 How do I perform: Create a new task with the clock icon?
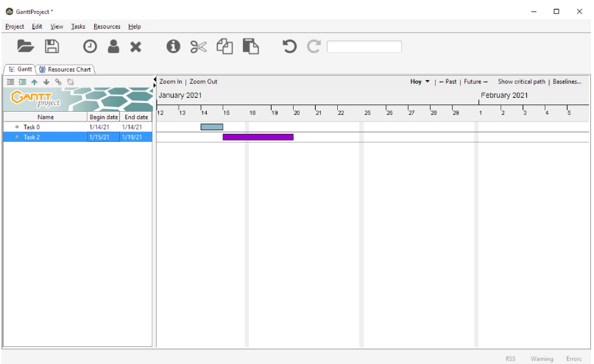(x=88, y=47)
